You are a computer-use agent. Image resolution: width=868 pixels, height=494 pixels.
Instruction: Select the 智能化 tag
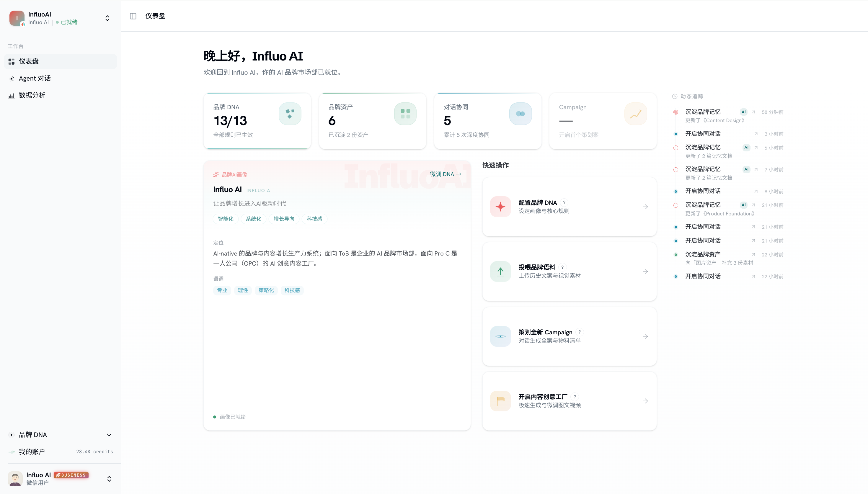(226, 219)
